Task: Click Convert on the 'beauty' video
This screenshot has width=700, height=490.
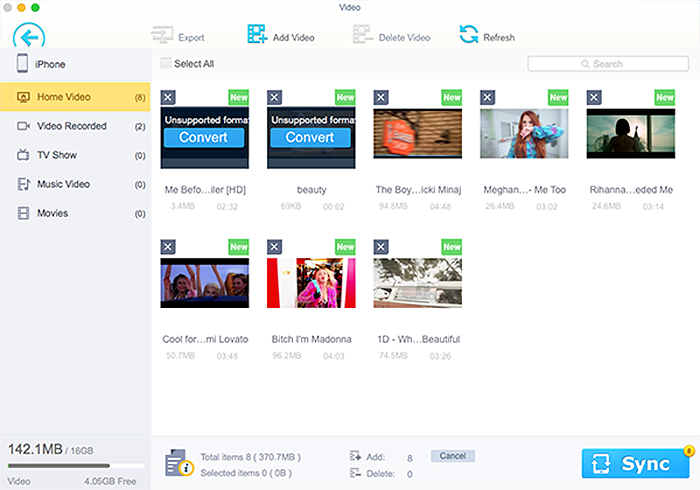Action: 310,137
